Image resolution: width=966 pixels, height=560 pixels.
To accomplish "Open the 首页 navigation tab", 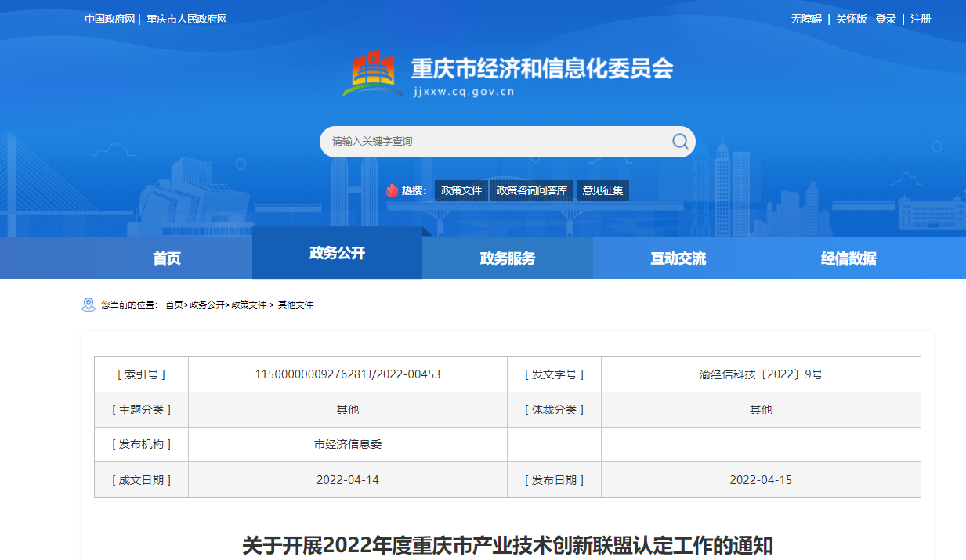I will pyautogui.click(x=167, y=258).
